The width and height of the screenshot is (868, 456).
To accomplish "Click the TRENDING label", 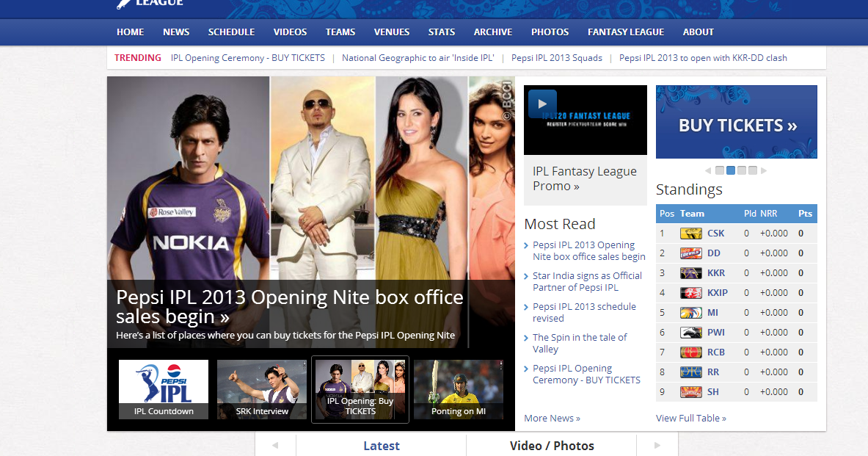I will click(138, 57).
